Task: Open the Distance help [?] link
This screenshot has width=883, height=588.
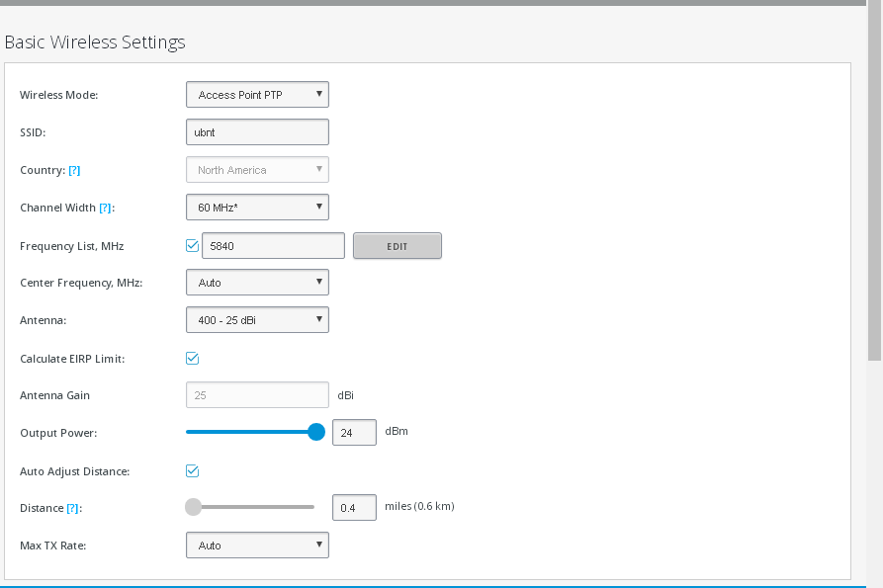Action: [72, 508]
